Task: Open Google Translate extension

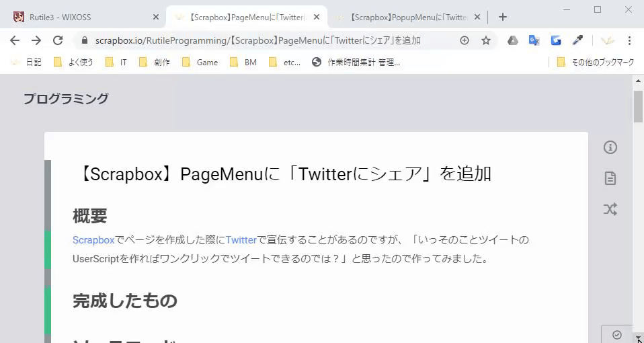Action: [534, 40]
